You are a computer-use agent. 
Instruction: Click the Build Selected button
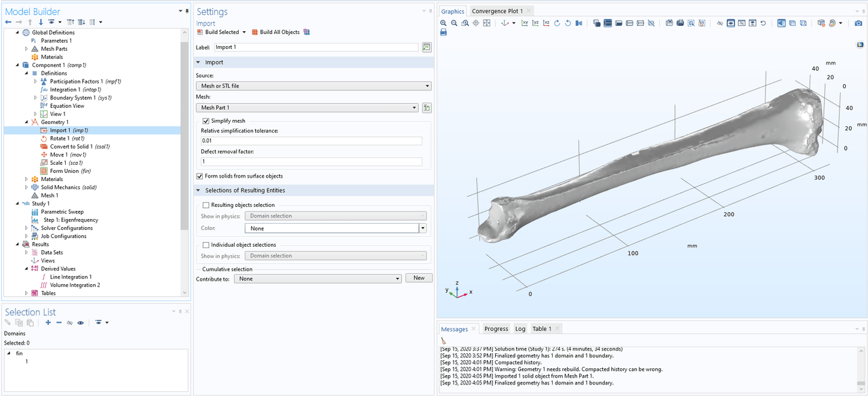pos(218,32)
